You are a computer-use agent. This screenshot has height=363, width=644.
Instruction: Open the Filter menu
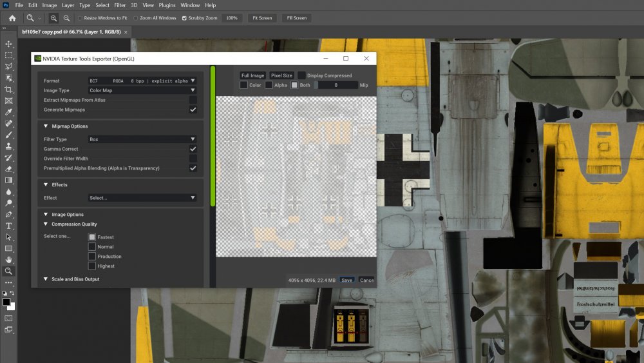pos(120,5)
